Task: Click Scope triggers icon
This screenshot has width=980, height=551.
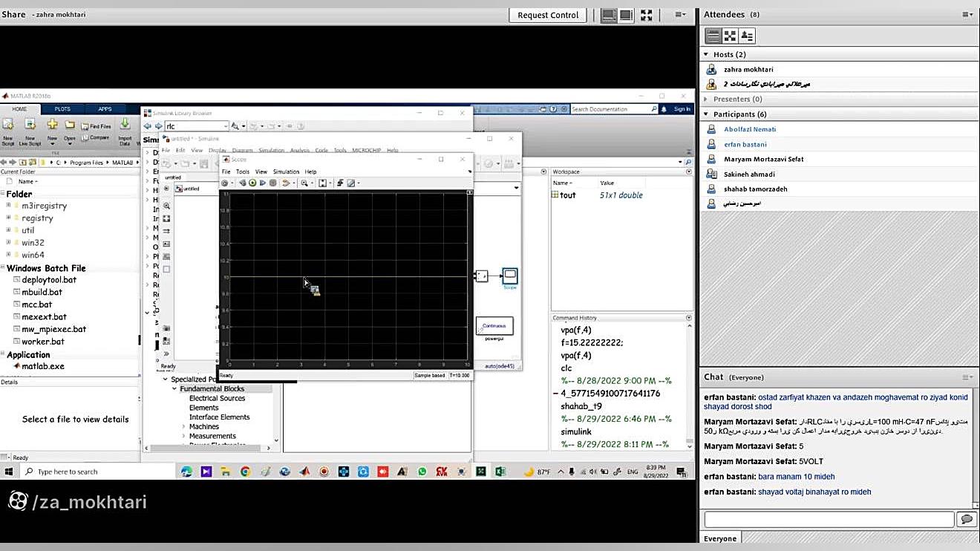Action: pos(341,183)
